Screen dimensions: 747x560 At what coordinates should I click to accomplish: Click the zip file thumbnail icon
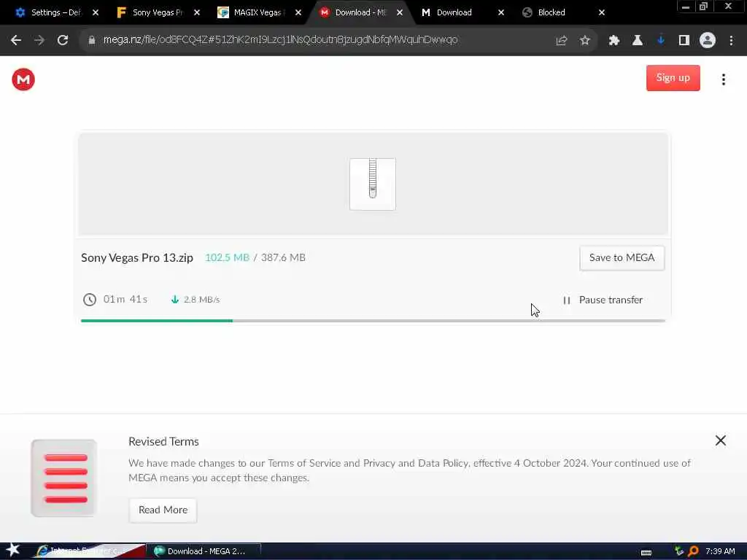[x=373, y=184]
